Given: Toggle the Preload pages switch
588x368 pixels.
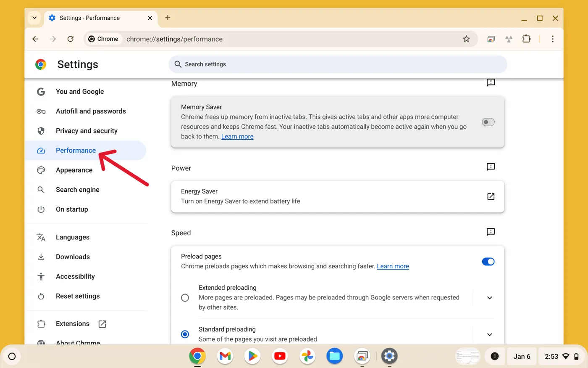Looking at the screenshot, I should tap(488, 262).
